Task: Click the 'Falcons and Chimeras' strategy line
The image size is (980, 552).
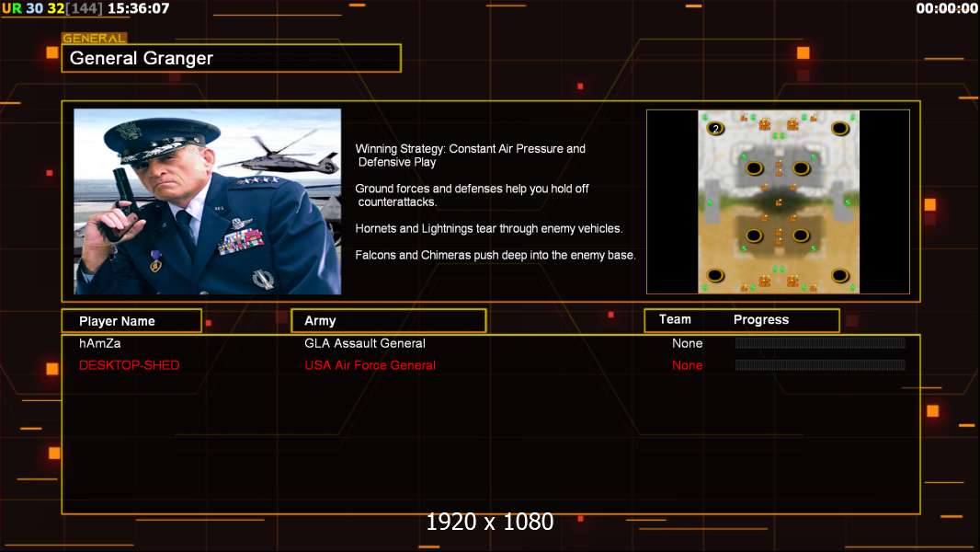Action: [x=495, y=255]
